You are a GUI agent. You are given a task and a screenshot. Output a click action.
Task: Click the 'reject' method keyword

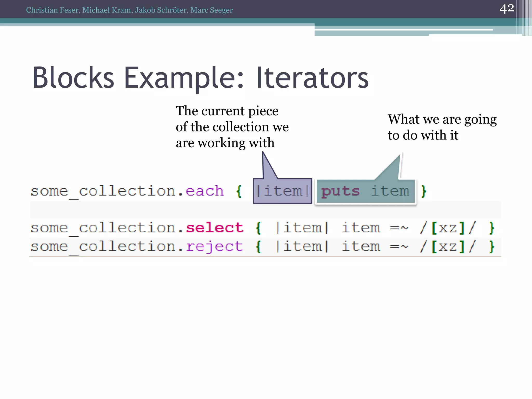point(215,247)
